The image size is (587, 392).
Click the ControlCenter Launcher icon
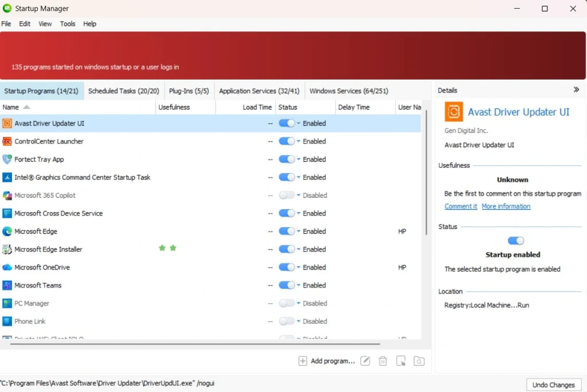click(x=7, y=141)
